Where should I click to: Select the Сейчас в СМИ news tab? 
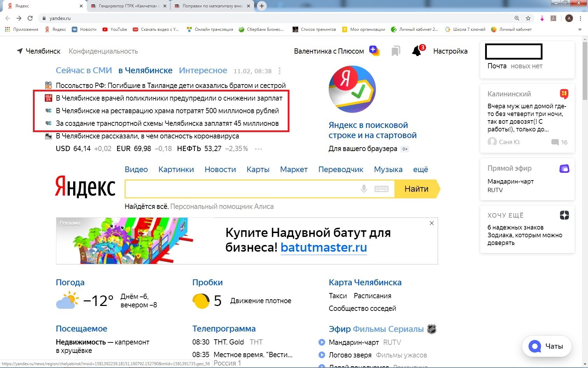(x=84, y=70)
